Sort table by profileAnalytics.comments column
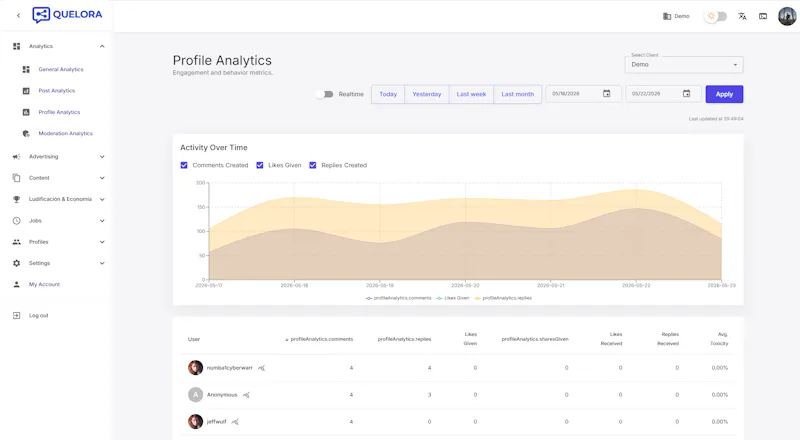Image resolution: width=800 pixels, height=440 pixels. pos(319,339)
